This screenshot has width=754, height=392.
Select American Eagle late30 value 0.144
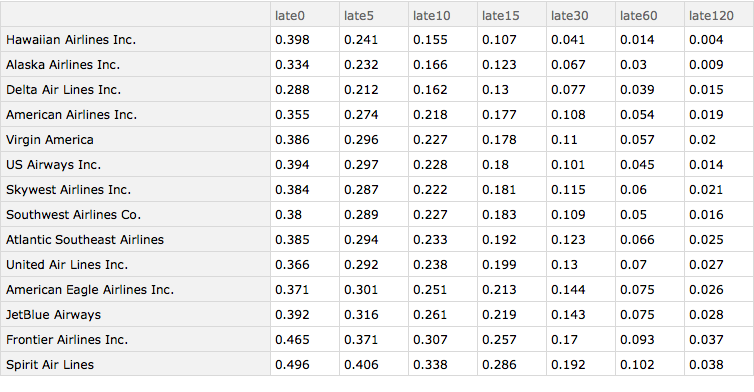[568, 290]
